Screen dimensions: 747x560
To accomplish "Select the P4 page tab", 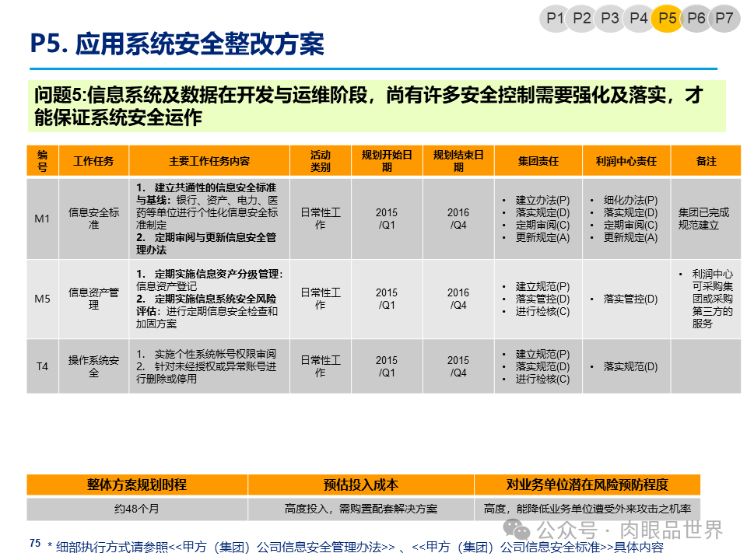I will click(x=638, y=19).
